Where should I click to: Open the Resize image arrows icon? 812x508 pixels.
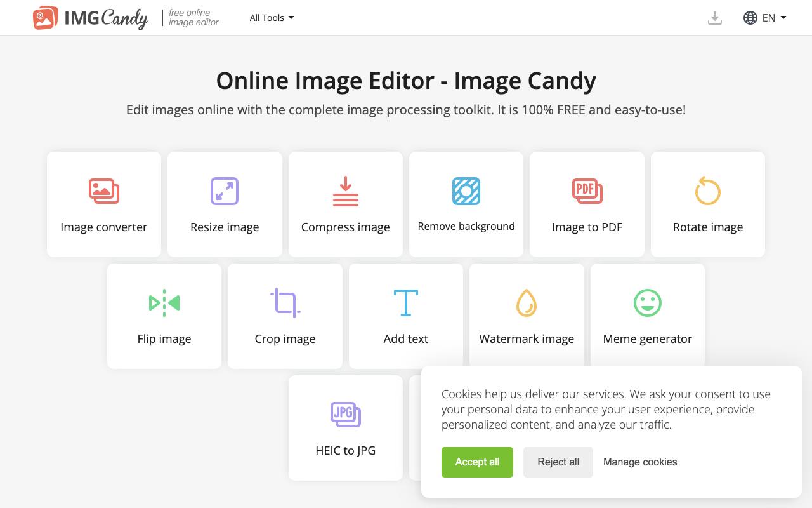click(x=225, y=191)
